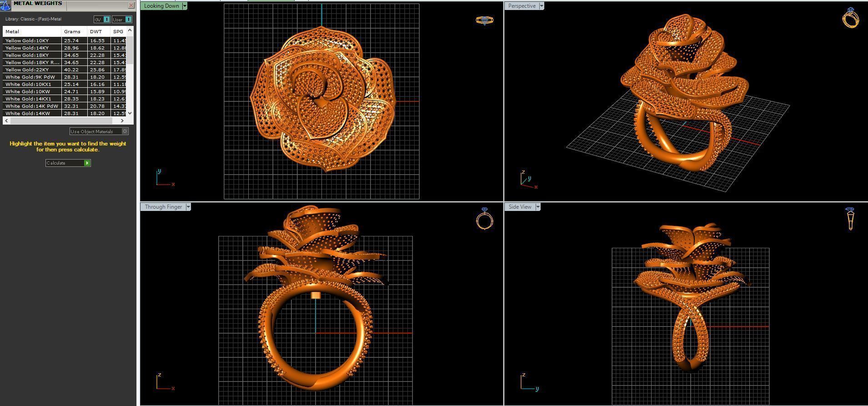The image size is (868, 406).
Task: Click the horizontal scrollbar left arrow
Action: [x=6, y=120]
